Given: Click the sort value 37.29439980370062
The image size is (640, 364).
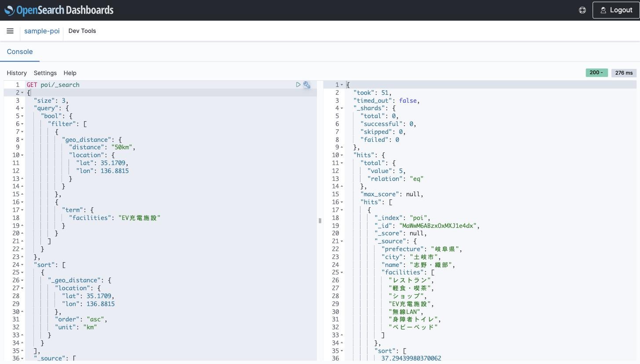Looking at the screenshot, I should [x=411, y=358].
